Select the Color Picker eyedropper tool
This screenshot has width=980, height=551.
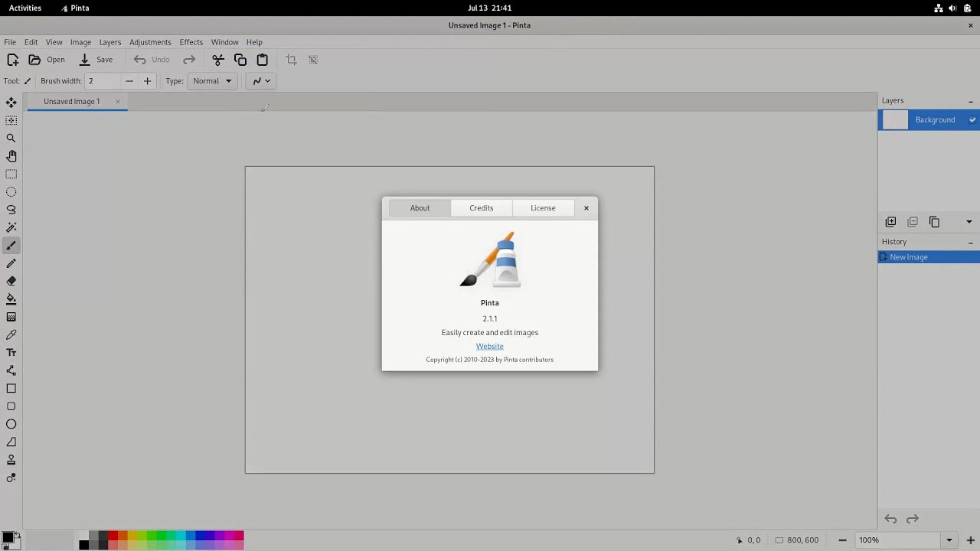[x=11, y=334]
